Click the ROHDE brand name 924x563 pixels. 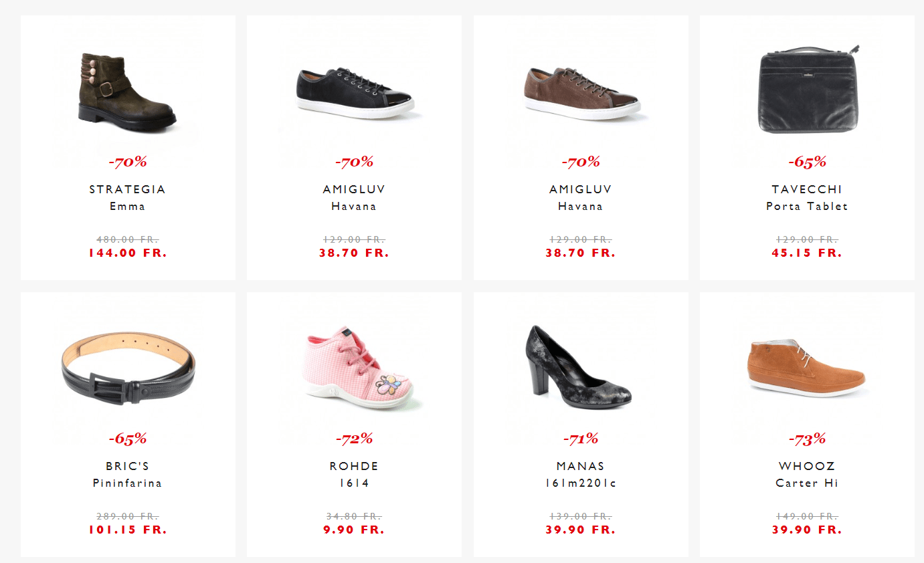coord(354,466)
